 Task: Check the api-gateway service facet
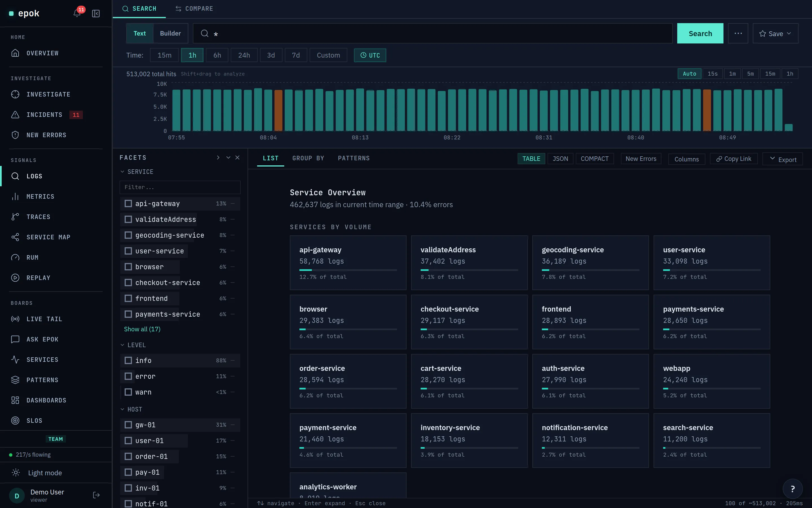pyautogui.click(x=128, y=203)
